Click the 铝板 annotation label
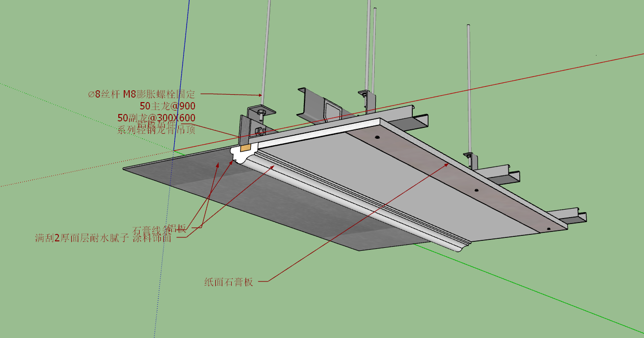 coord(178,228)
